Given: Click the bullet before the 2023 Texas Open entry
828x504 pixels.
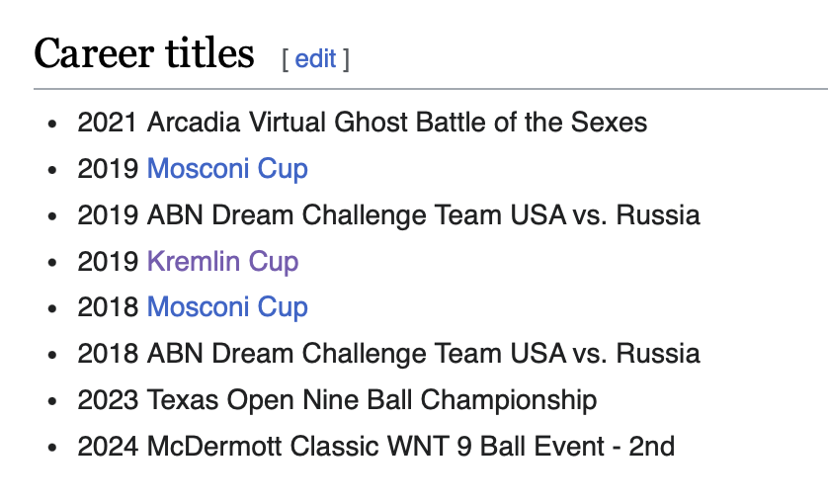Looking at the screenshot, I should pos(53,400).
